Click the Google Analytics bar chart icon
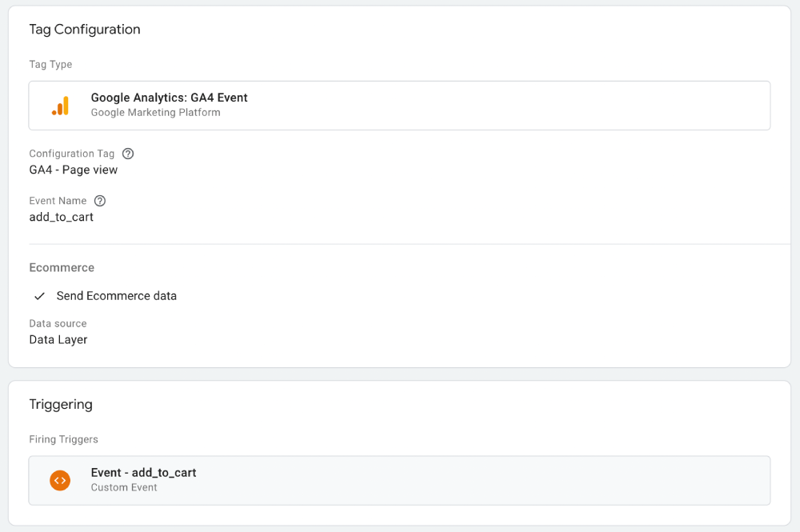The height and width of the screenshot is (532, 800). 60,106
